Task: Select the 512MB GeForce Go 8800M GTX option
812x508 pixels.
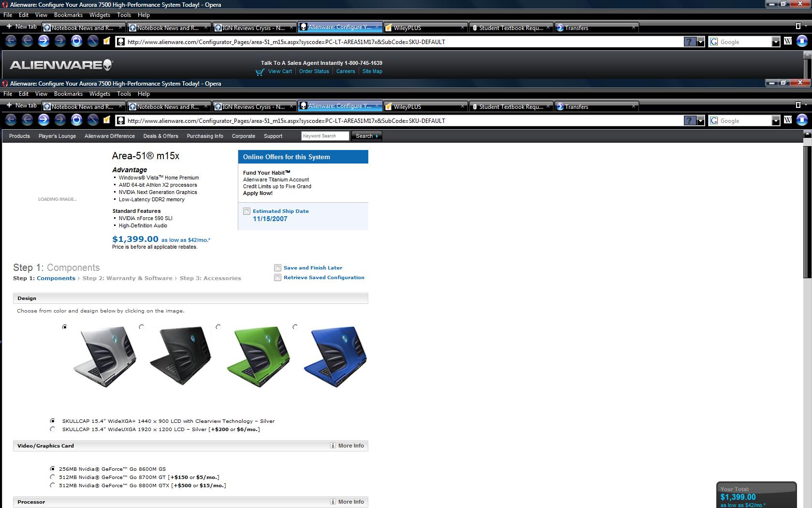Action: (x=53, y=485)
